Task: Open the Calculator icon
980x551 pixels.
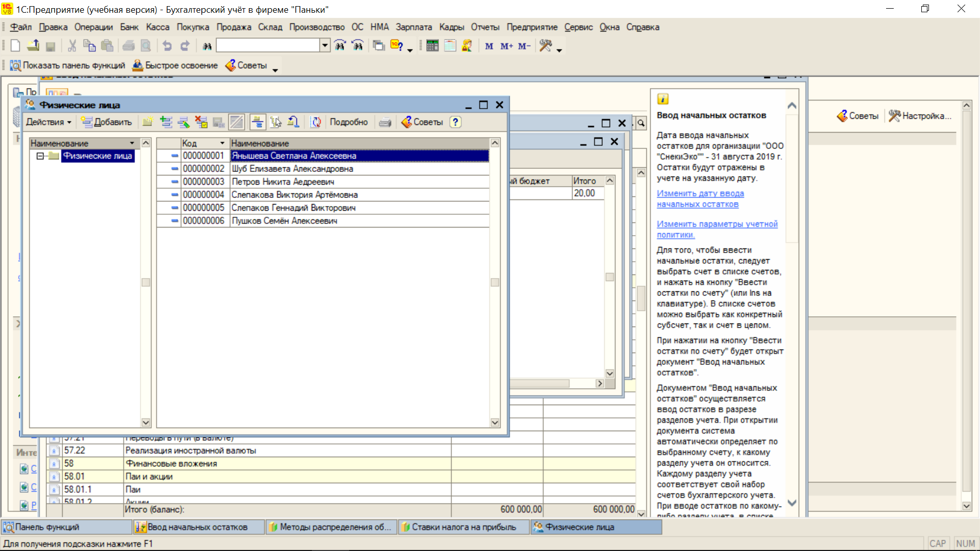Action: (x=432, y=46)
